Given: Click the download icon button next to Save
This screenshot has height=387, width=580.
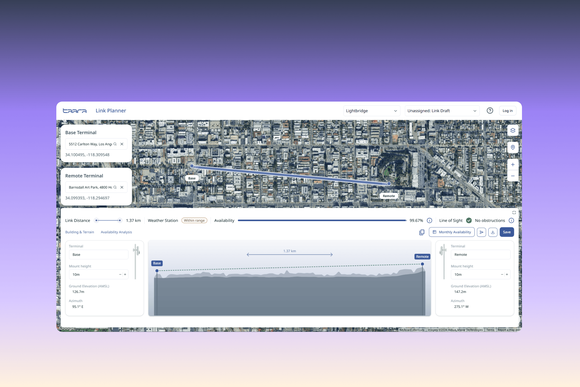Looking at the screenshot, I should pos(493,232).
